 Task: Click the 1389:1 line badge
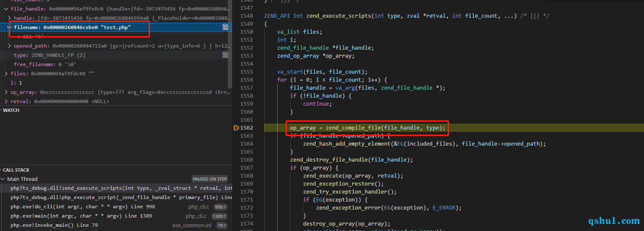pos(219,216)
